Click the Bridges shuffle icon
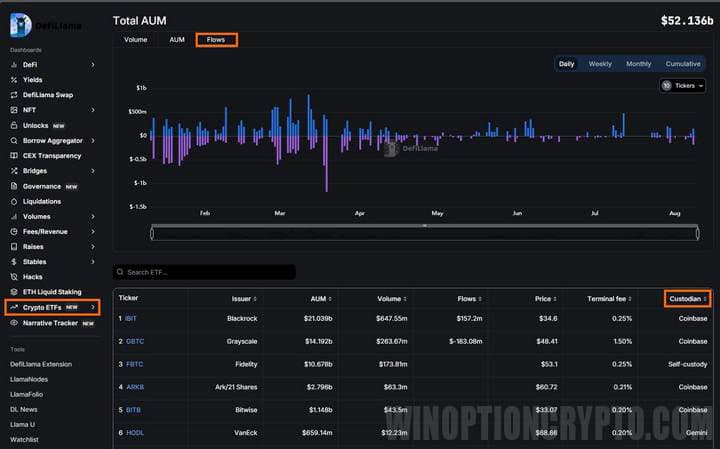 tap(14, 171)
